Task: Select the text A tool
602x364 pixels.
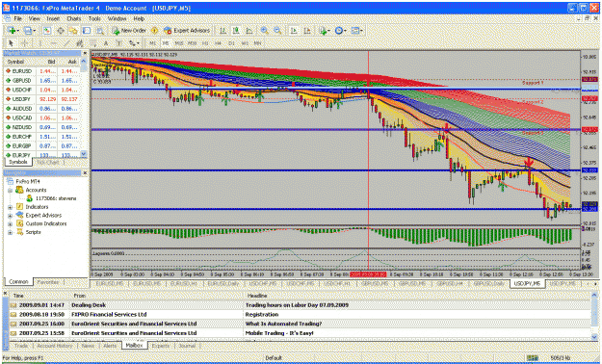Action: click(106, 43)
